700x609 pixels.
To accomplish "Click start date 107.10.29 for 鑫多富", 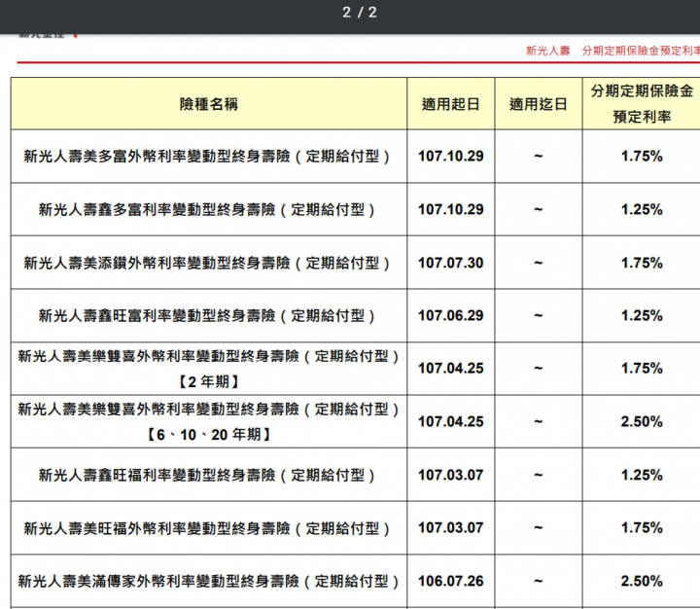I will [450, 209].
